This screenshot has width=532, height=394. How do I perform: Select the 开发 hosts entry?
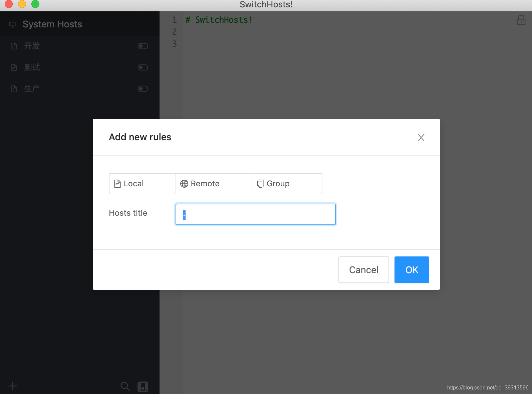pos(80,46)
